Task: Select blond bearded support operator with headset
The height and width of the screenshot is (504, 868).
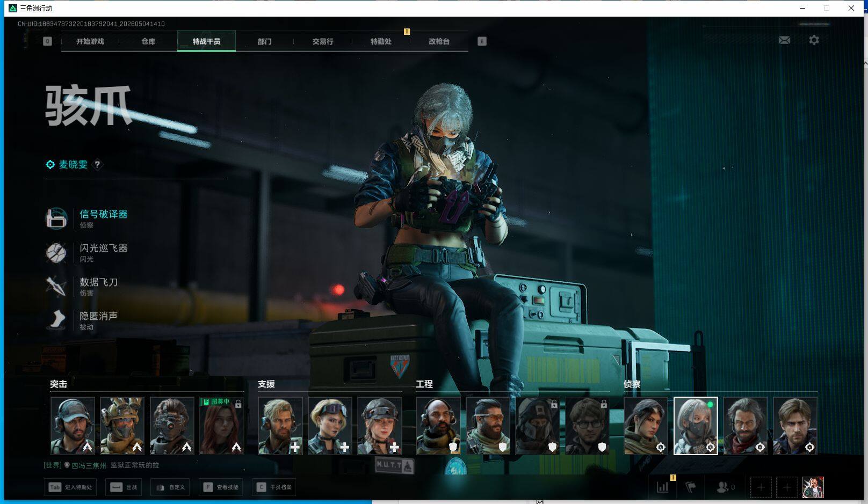Action: coord(280,426)
